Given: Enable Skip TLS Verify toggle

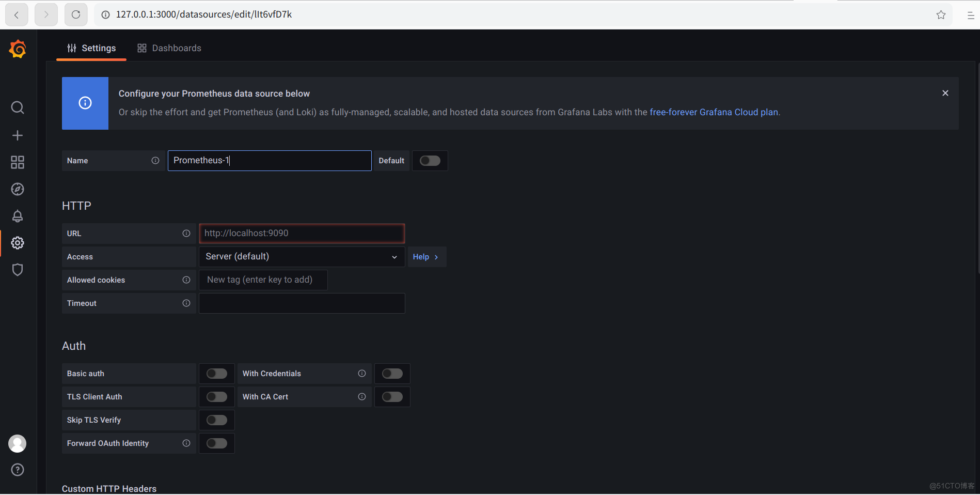Looking at the screenshot, I should [x=217, y=420].
